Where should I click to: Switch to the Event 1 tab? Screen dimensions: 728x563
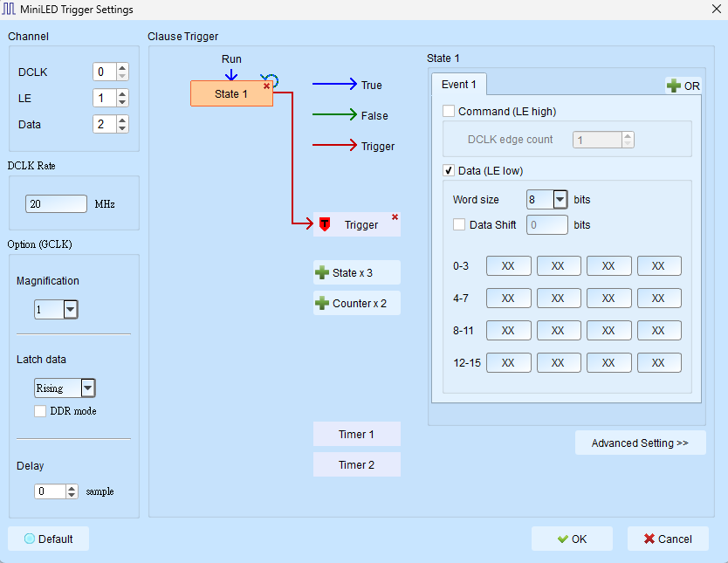[459, 85]
